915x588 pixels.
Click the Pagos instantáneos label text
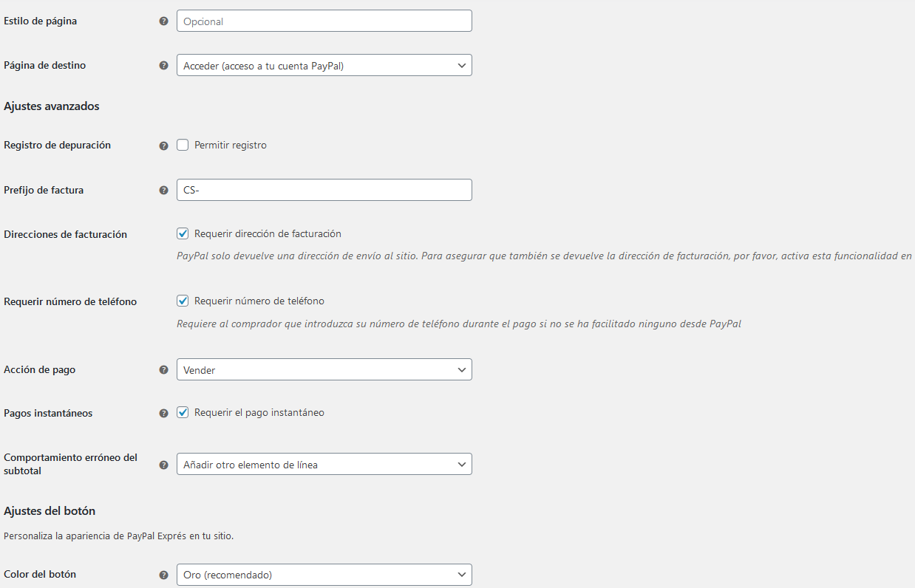(x=48, y=413)
